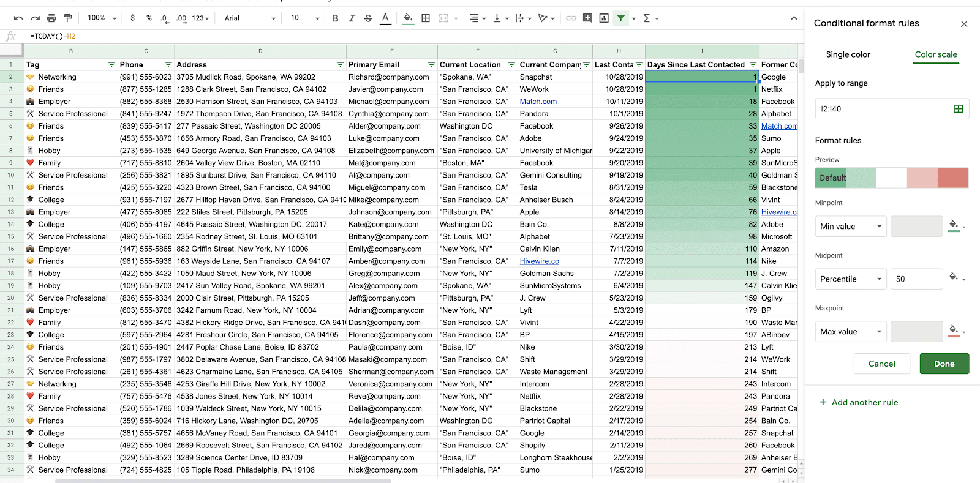Select cell University of Michigan
The height and width of the screenshot is (483, 980).
point(555,151)
